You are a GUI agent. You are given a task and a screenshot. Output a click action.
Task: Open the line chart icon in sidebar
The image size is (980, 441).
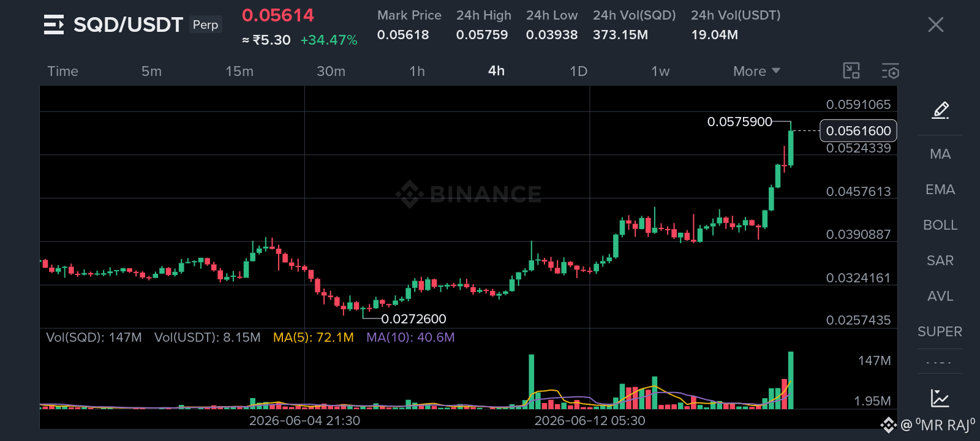(x=940, y=398)
